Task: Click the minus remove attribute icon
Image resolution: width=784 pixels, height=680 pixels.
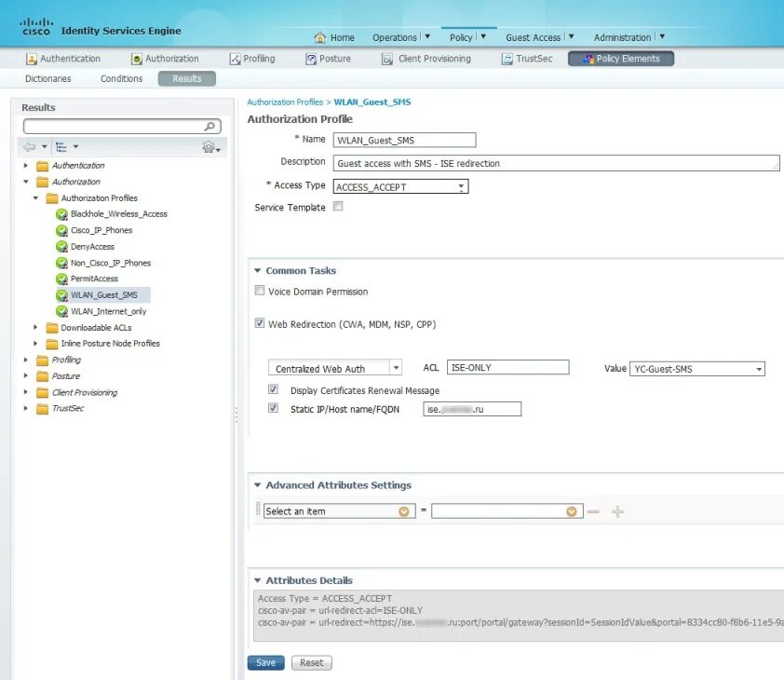Action: 593,511
